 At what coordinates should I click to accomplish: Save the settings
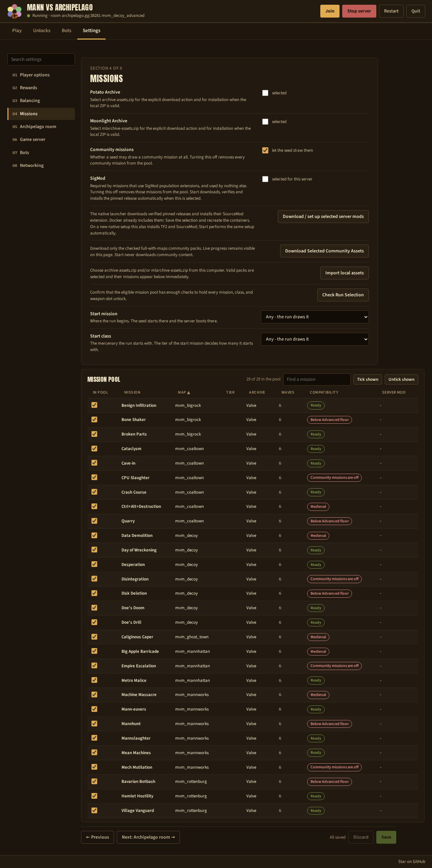(386, 837)
